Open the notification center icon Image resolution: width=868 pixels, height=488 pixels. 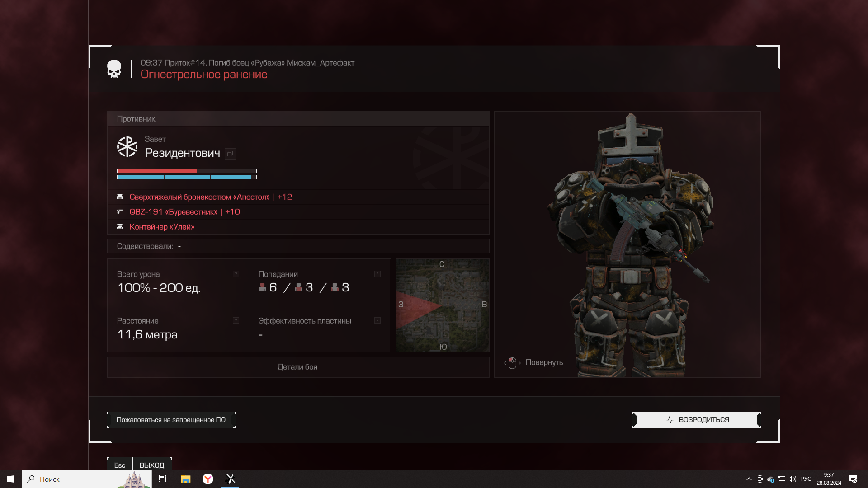853,479
